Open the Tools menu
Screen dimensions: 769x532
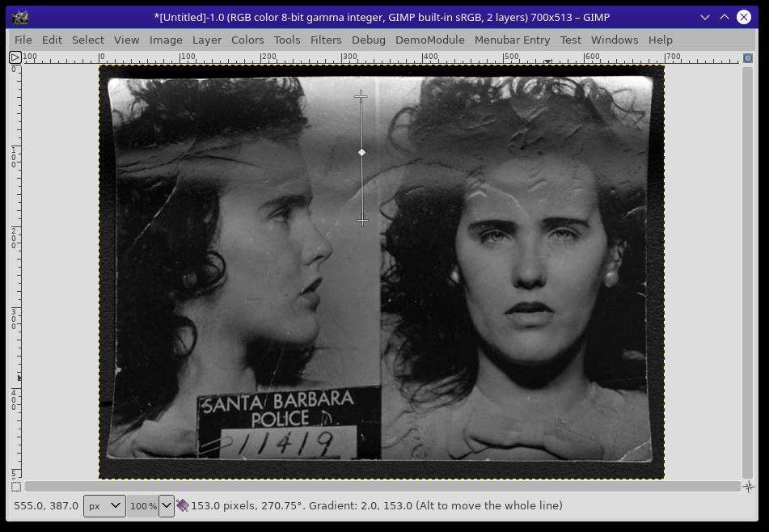tap(287, 40)
